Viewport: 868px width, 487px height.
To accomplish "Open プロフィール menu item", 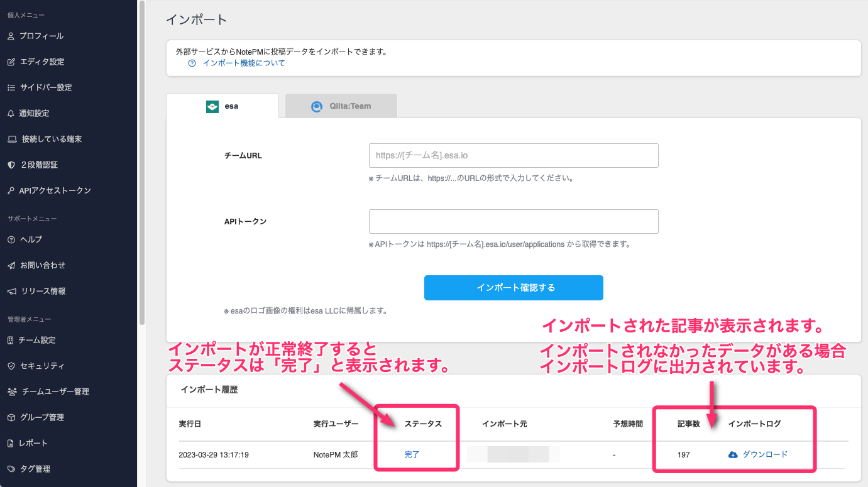I will [41, 36].
